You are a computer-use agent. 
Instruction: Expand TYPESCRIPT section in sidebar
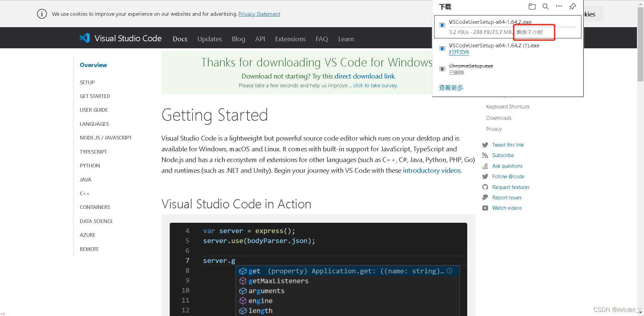(x=93, y=152)
